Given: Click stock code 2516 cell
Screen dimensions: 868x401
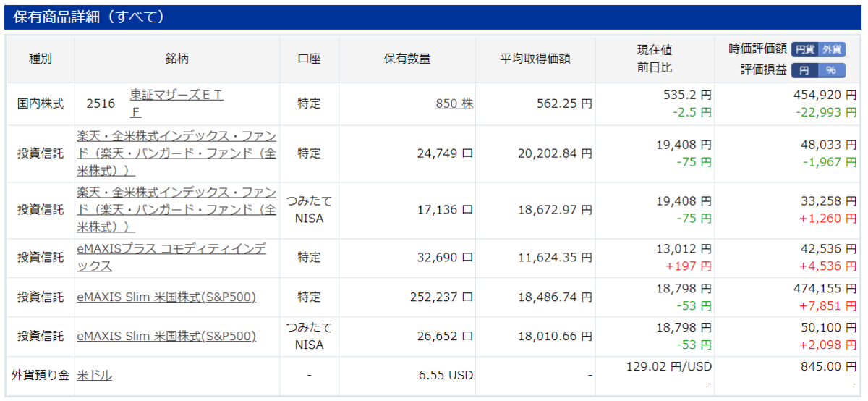Looking at the screenshot, I should 101,104.
